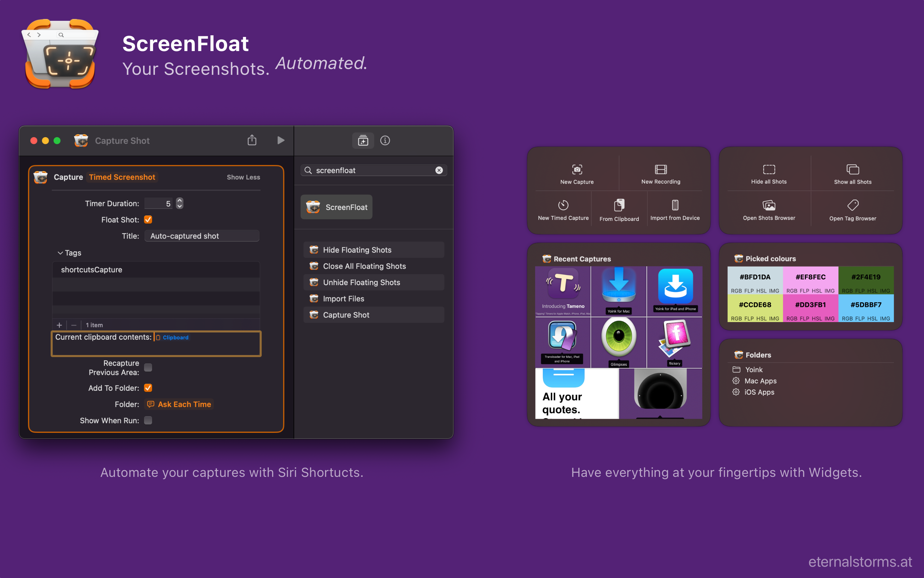Screen dimensions: 924x578
Task: Click Open Shots Browser widget button
Action: (769, 210)
